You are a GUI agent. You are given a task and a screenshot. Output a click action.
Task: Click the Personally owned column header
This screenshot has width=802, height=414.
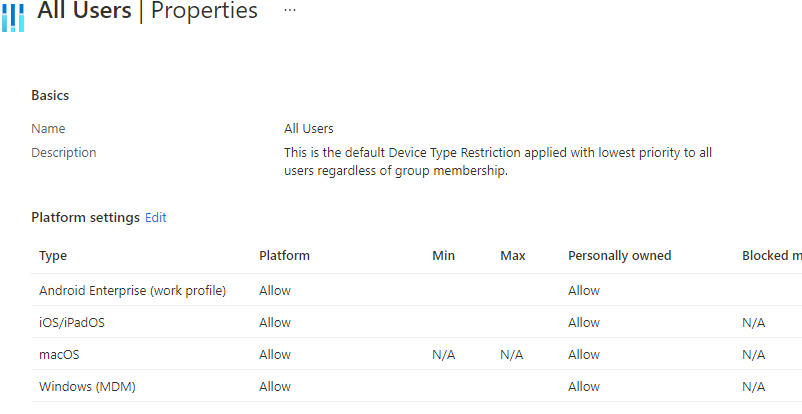click(619, 256)
